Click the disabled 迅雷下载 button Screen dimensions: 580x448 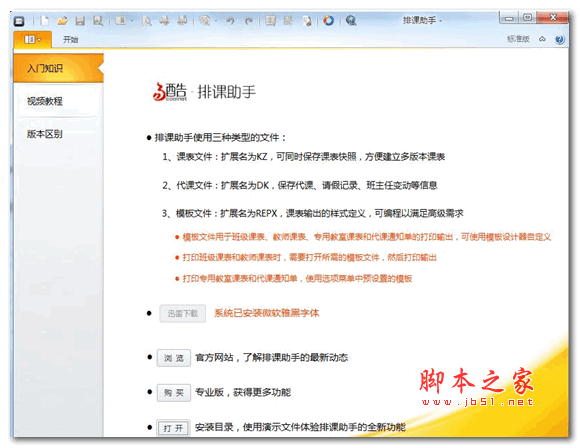tap(183, 313)
